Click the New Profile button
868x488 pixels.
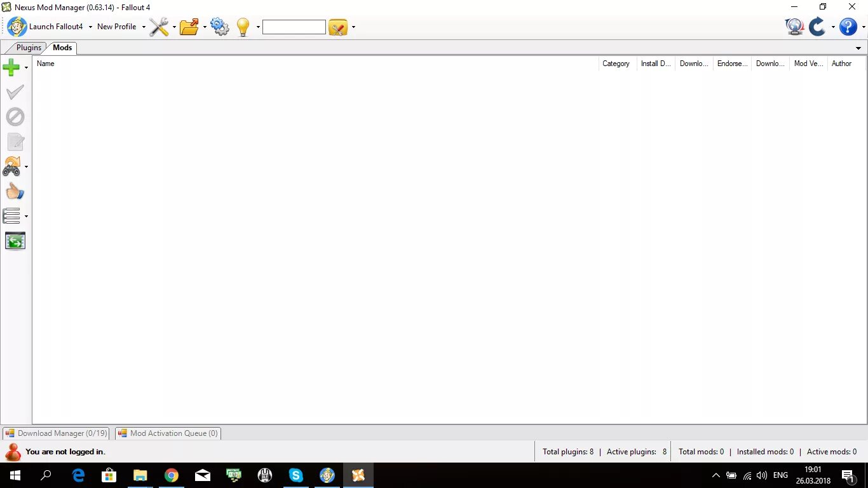(x=117, y=27)
